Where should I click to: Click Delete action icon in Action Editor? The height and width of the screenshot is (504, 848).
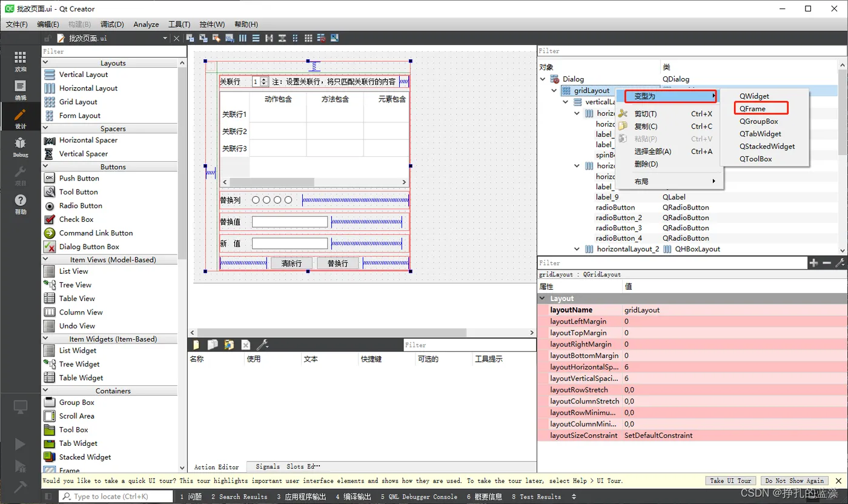click(x=245, y=345)
